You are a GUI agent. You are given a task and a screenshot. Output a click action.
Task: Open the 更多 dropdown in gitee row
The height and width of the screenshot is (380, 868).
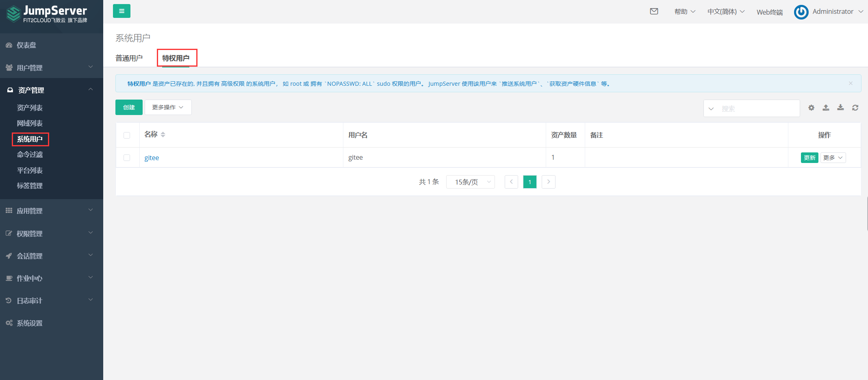(833, 158)
